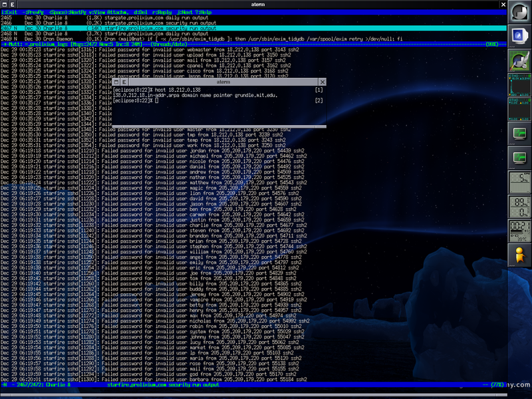Click miniaturize button on small aterm window
Viewport: 532px width, 399px height.
pyautogui.click(x=116, y=82)
